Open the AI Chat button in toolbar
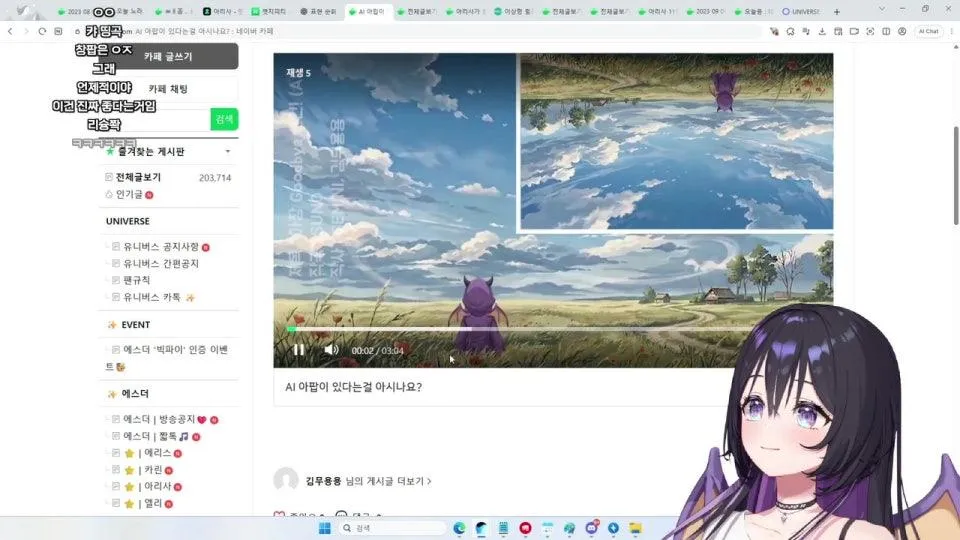Screen dimensions: 960x540 (x=928, y=31)
